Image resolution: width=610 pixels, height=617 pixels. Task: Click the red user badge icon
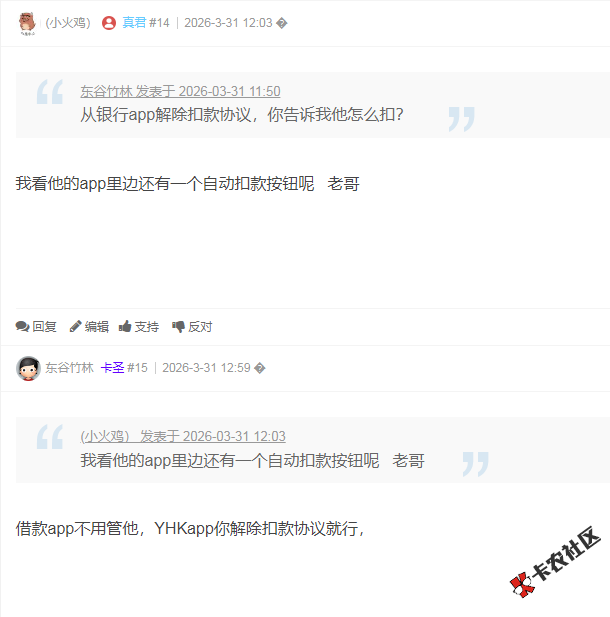pos(109,23)
